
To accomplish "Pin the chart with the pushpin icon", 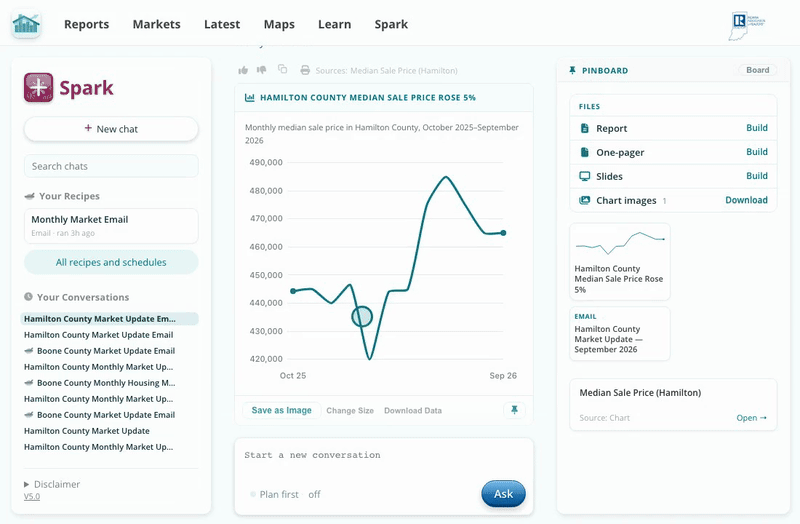I will pyautogui.click(x=514, y=410).
